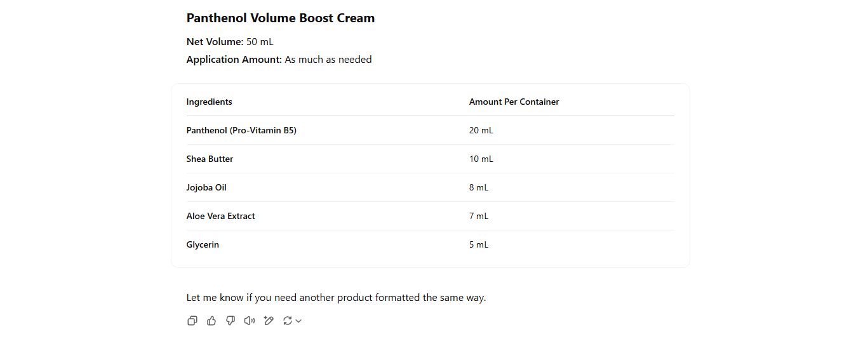Click the 5 mL amount for Glycerin
The image size is (868, 353).
pyautogui.click(x=479, y=245)
